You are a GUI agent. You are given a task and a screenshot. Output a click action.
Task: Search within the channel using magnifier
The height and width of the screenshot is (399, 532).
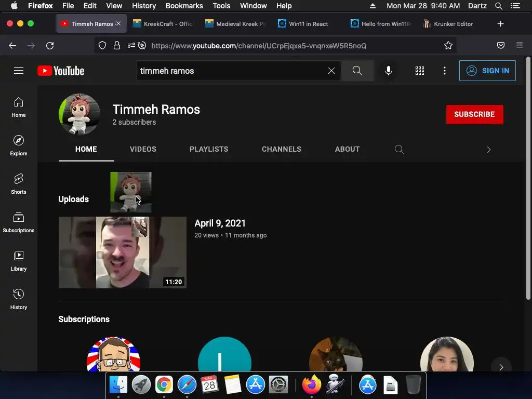(399, 149)
